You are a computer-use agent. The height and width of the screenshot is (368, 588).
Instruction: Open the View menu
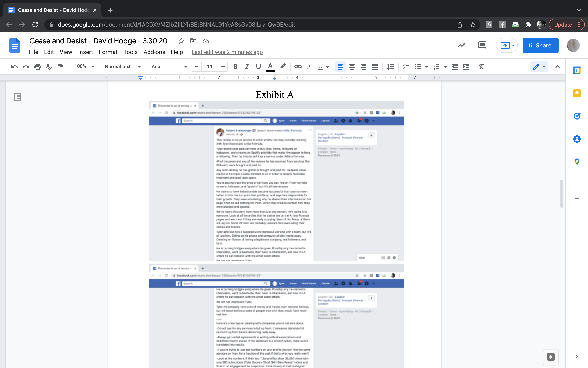pyautogui.click(x=66, y=52)
